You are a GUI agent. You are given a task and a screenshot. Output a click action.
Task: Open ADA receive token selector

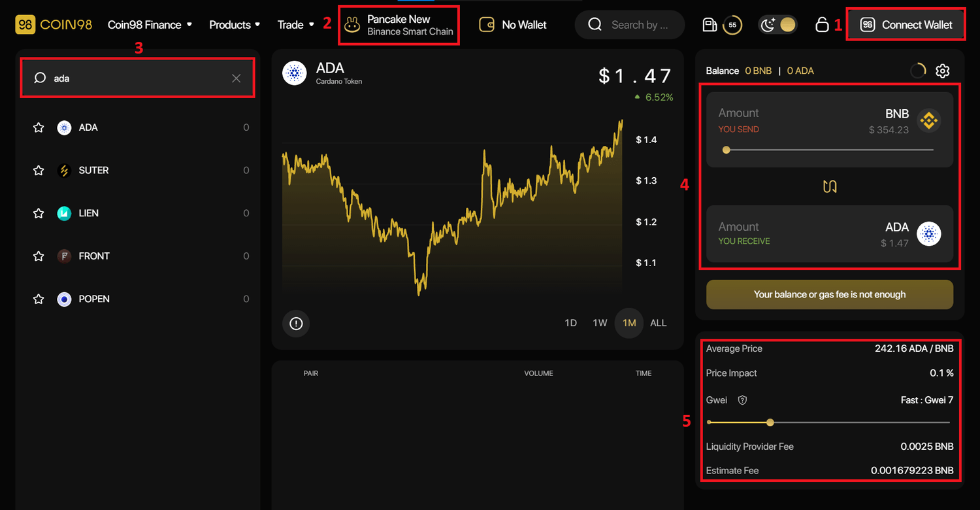[911, 233]
